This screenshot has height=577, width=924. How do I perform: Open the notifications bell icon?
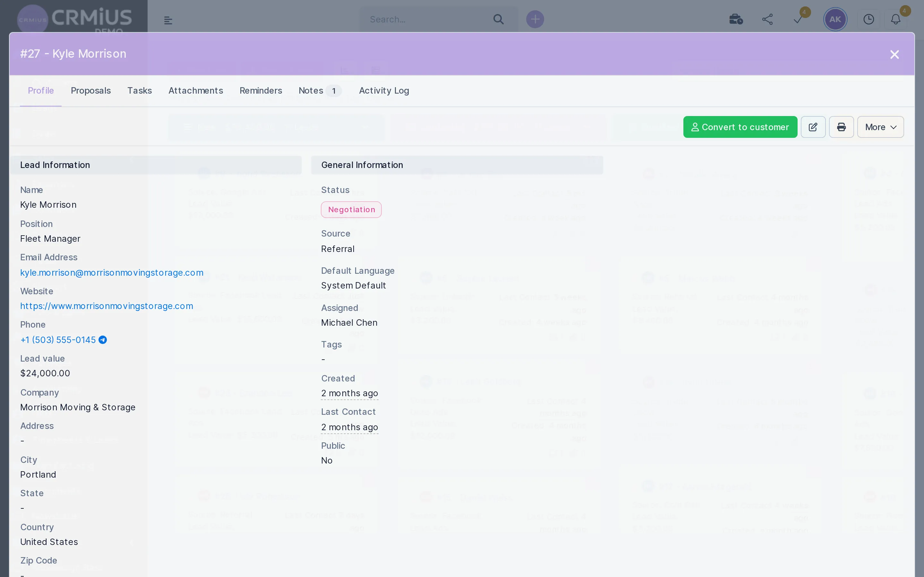[895, 19]
